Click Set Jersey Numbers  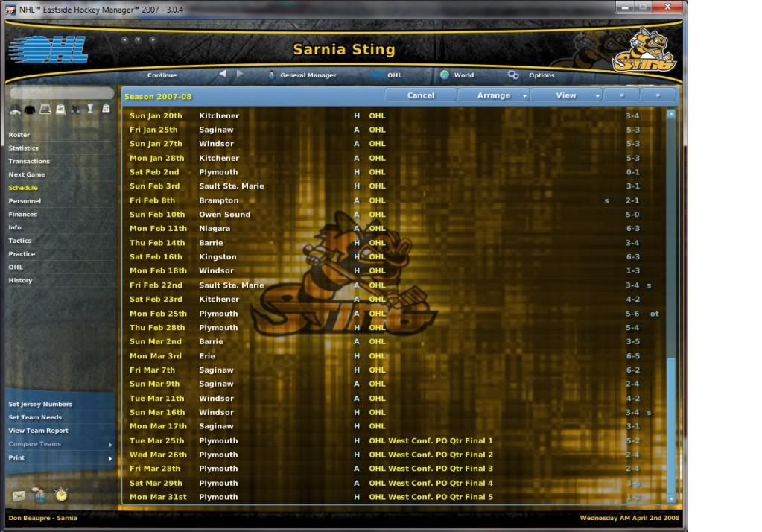[40, 404]
